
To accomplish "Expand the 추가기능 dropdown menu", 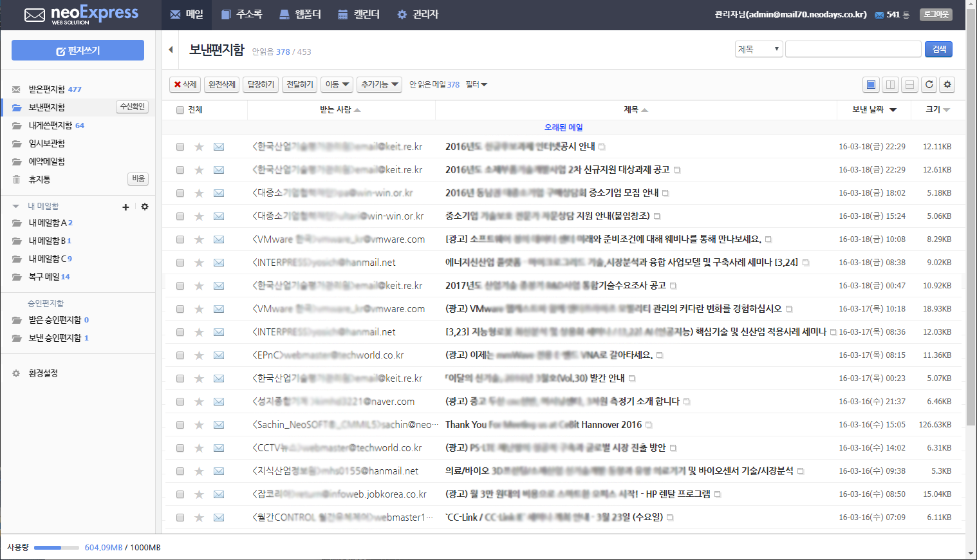I will pyautogui.click(x=379, y=84).
